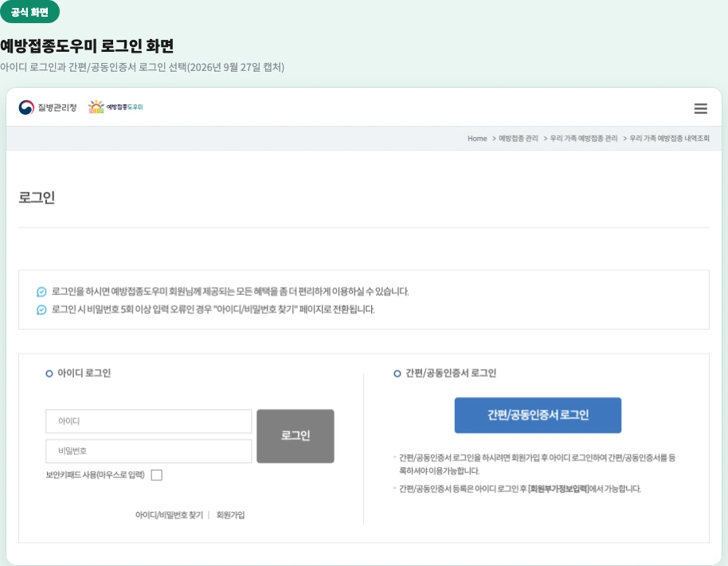Focus the 아이디 input field
The image size is (728, 566).
pos(149,421)
